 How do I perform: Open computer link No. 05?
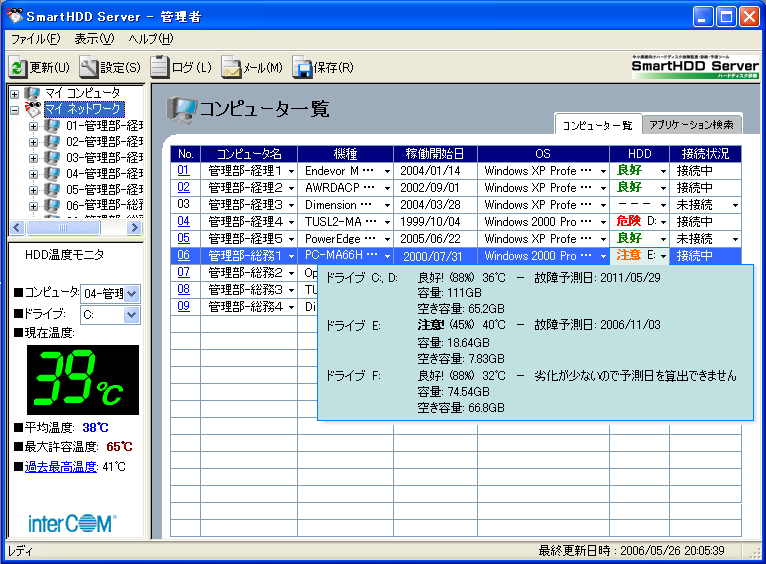[183, 238]
